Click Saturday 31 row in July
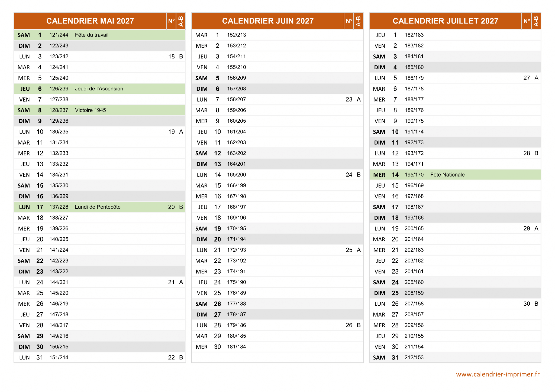This screenshot has width=555, height=392. pos(395,358)
